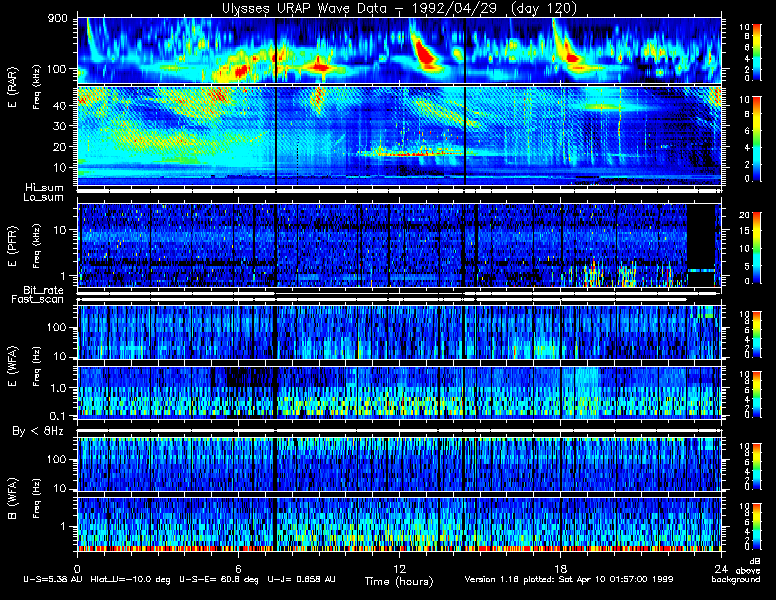Click the '0.1' Hz tick on E WFA axis
The image size is (776, 600).
57,416
